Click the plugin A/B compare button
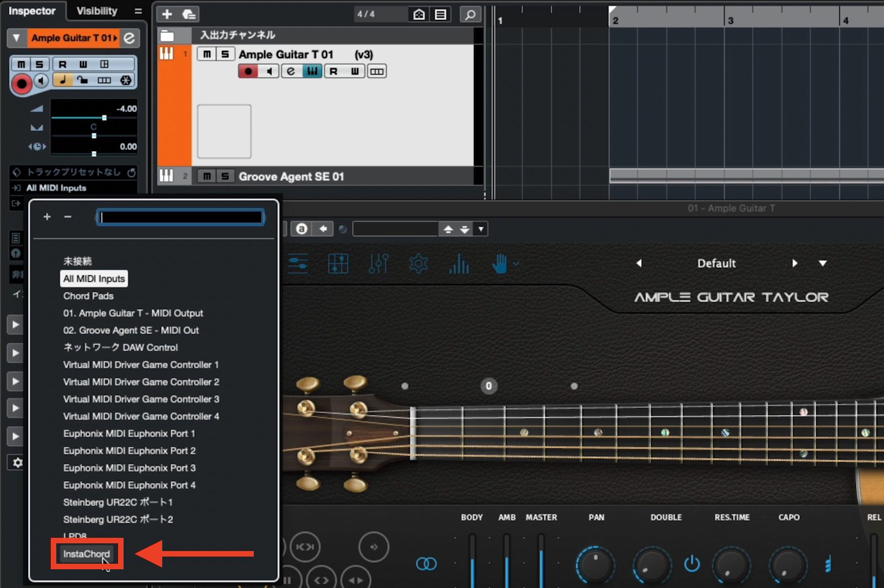 tap(301, 229)
